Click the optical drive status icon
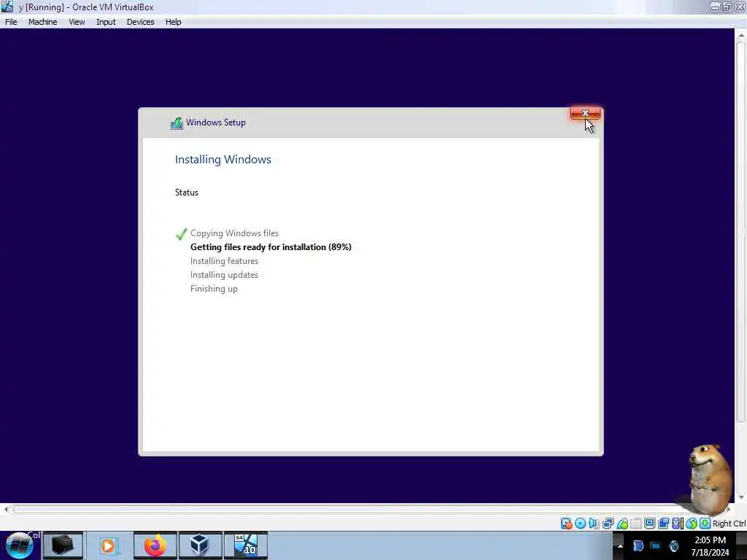Image resolution: width=747 pixels, height=560 pixels. point(580,524)
